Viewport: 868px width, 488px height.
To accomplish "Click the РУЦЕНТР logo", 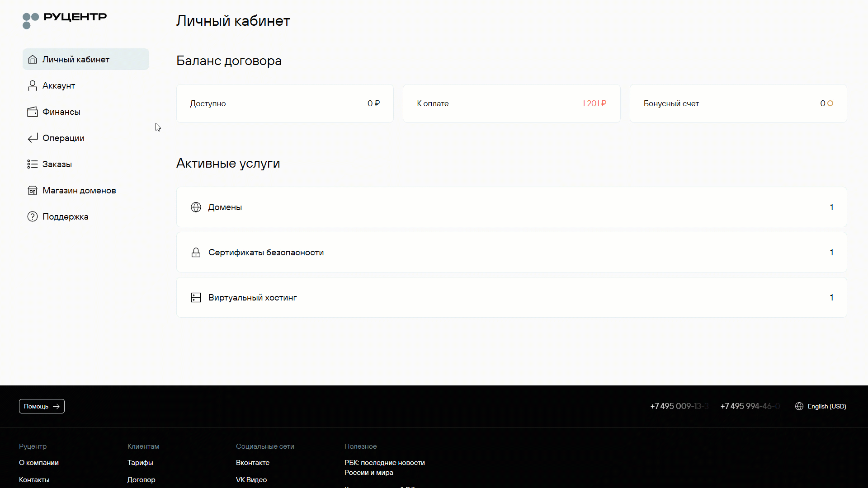I will tap(64, 20).
